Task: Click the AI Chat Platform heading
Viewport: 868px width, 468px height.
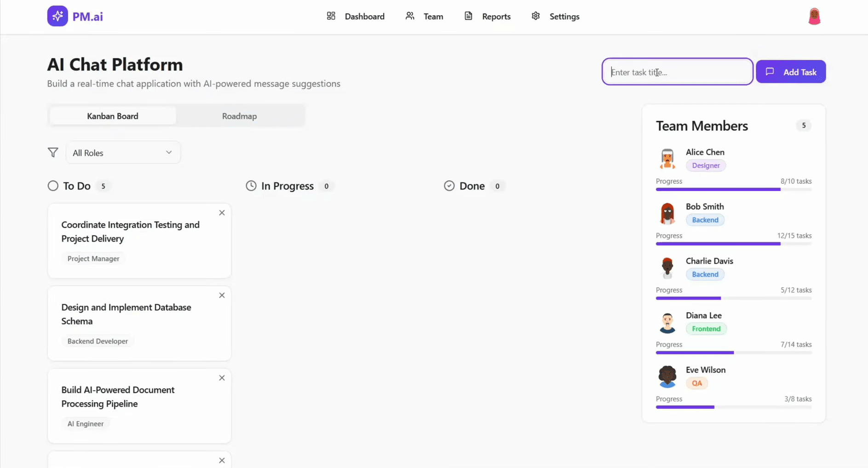Action: click(115, 64)
